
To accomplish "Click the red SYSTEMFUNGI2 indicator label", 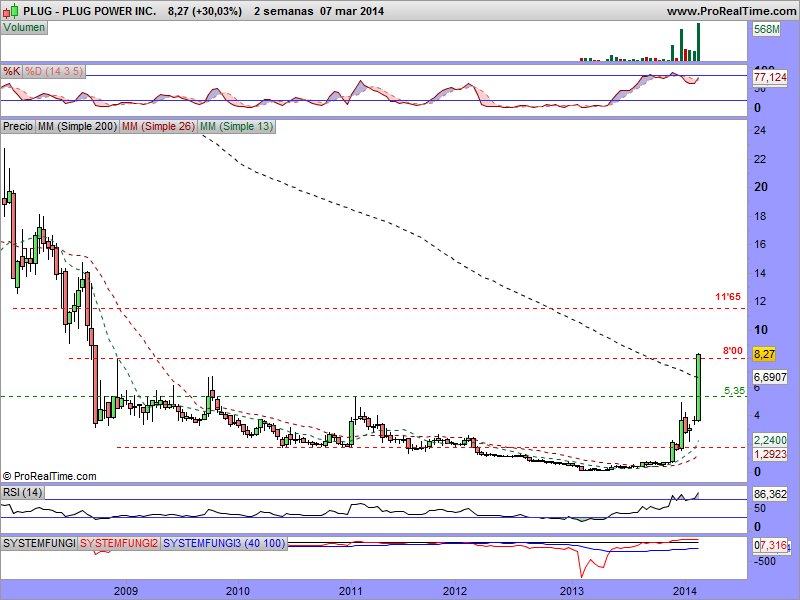I will pyautogui.click(x=119, y=543).
